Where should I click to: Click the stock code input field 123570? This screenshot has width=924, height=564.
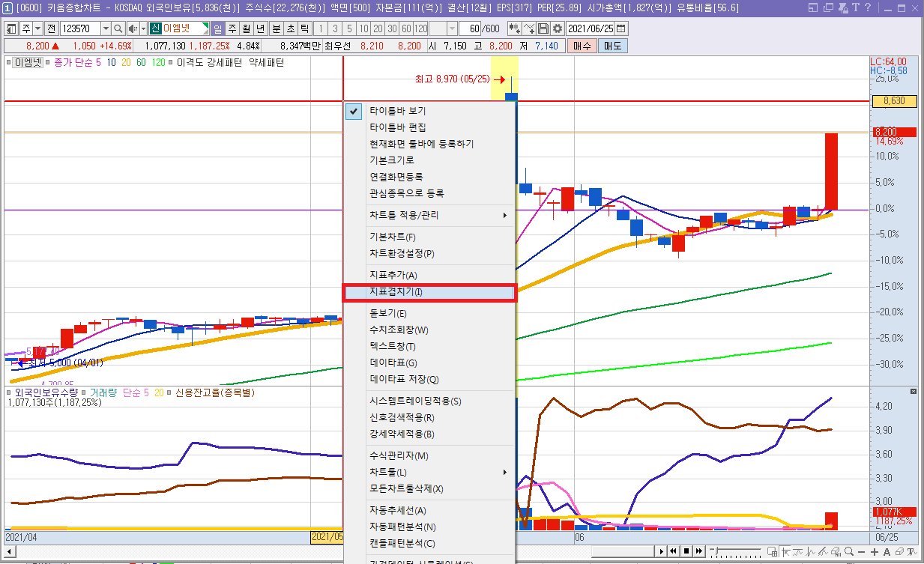80,28
